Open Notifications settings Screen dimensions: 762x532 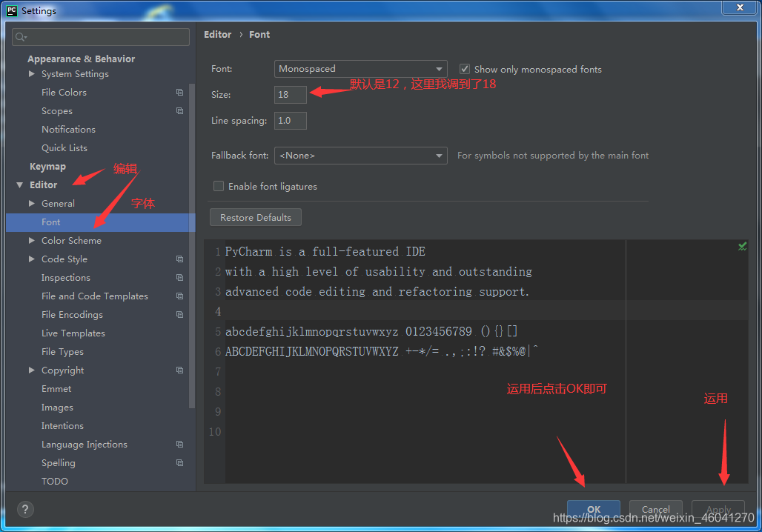click(x=68, y=129)
